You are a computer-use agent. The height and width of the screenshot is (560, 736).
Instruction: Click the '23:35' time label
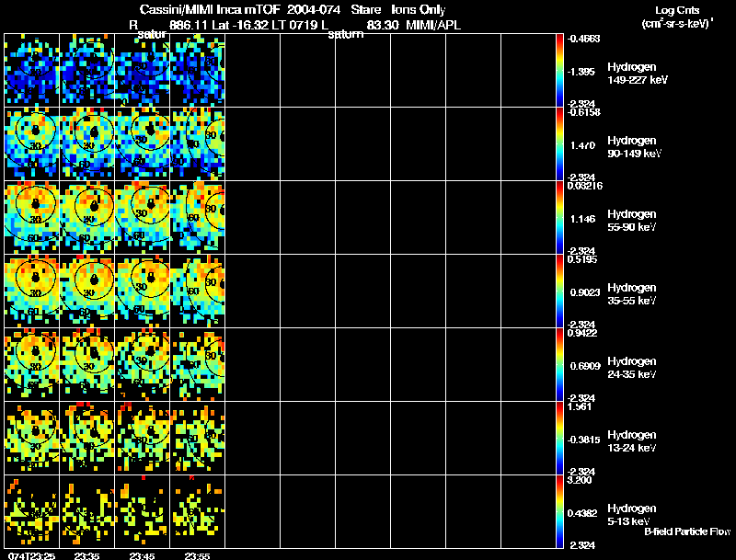point(86,555)
